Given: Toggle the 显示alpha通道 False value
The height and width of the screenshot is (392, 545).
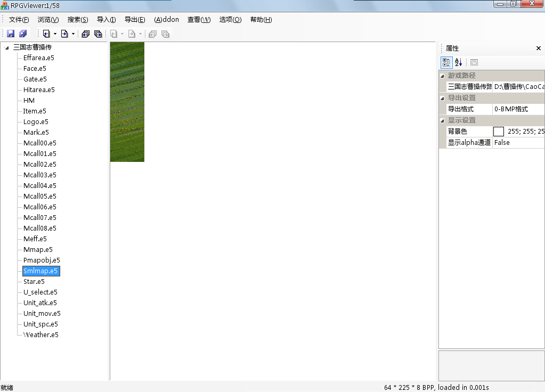Looking at the screenshot, I should coord(518,143).
